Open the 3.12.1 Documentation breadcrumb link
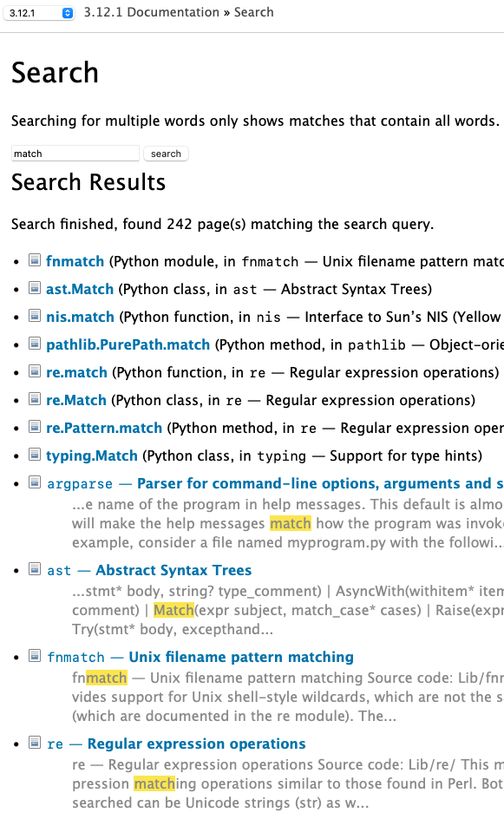The image size is (504, 819). point(151,12)
